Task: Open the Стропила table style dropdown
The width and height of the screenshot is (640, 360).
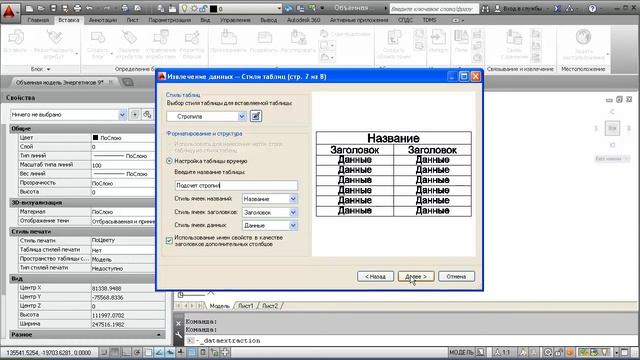Action: [x=242, y=116]
